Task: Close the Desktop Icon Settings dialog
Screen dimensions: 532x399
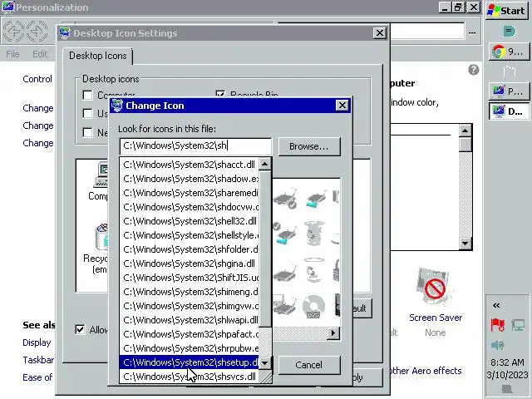Action: tap(380, 33)
